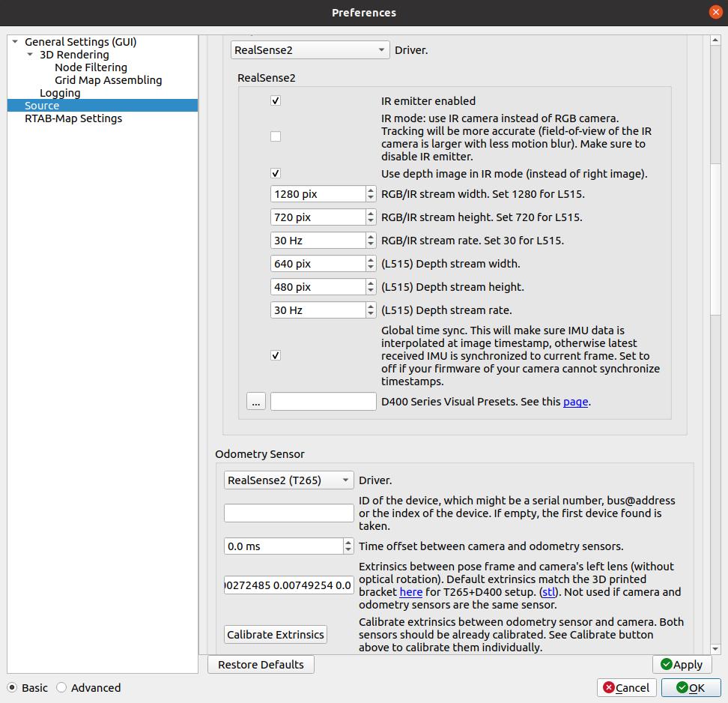Collapse the General Settings (GUI) tree arrow

tap(15, 42)
